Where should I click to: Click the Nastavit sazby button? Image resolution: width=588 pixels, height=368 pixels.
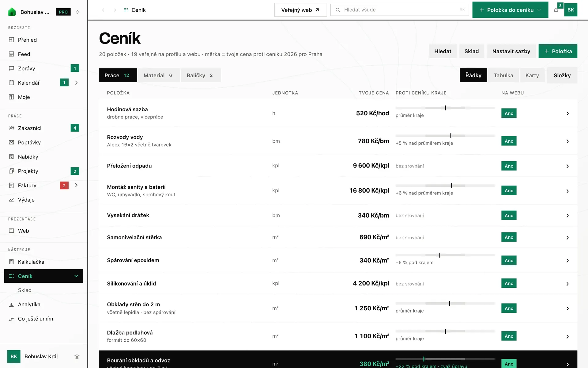pyautogui.click(x=511, y=51)
